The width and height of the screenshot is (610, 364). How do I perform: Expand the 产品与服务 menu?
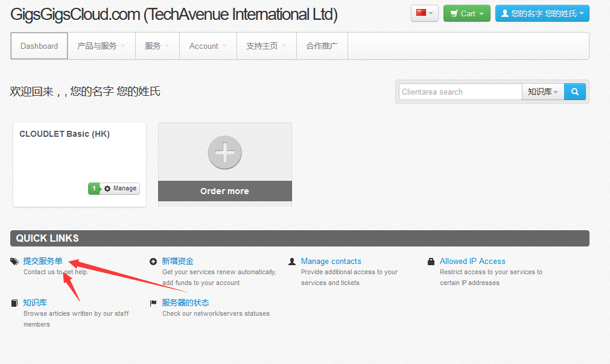[101, 46]
